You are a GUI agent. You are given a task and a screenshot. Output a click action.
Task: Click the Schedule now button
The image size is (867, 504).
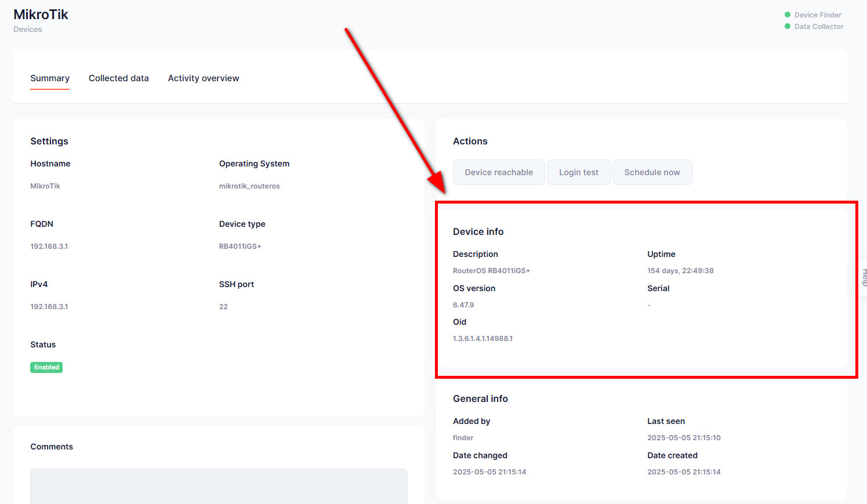652,172
